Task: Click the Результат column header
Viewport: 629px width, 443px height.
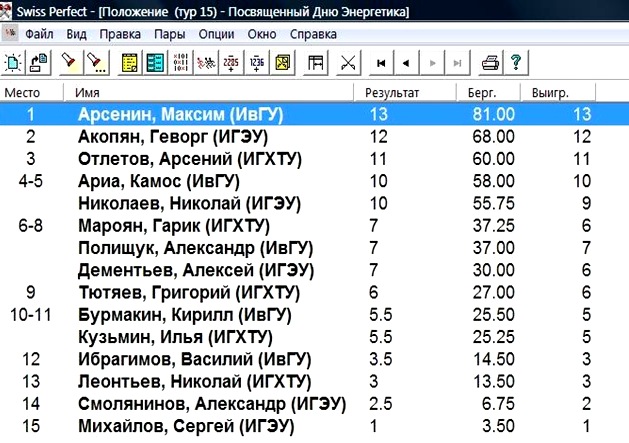Action: point(405,93)
